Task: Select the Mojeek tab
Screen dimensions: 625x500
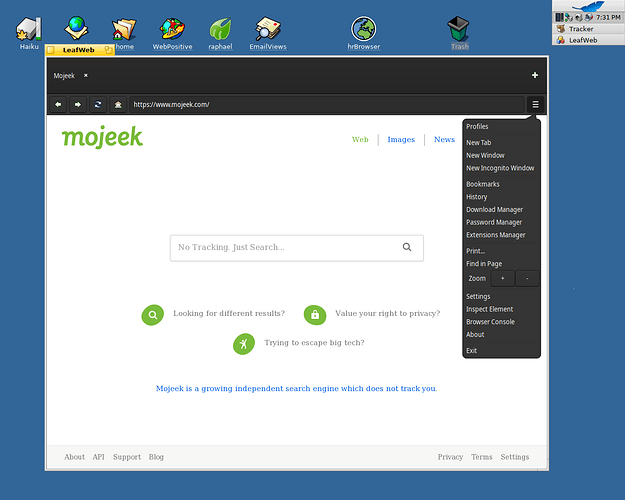Action: [64, 75]
